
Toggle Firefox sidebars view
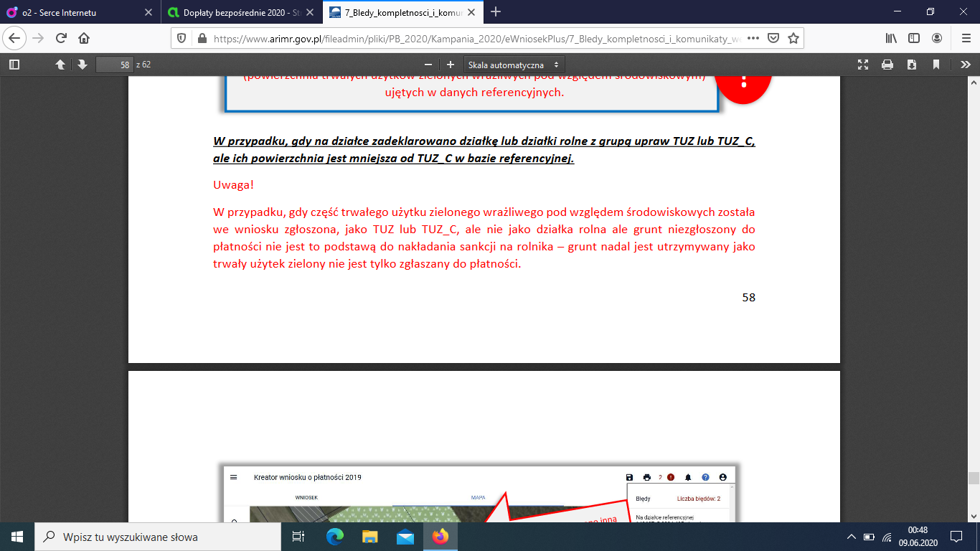pyautogui.click(x=914, y=38)
